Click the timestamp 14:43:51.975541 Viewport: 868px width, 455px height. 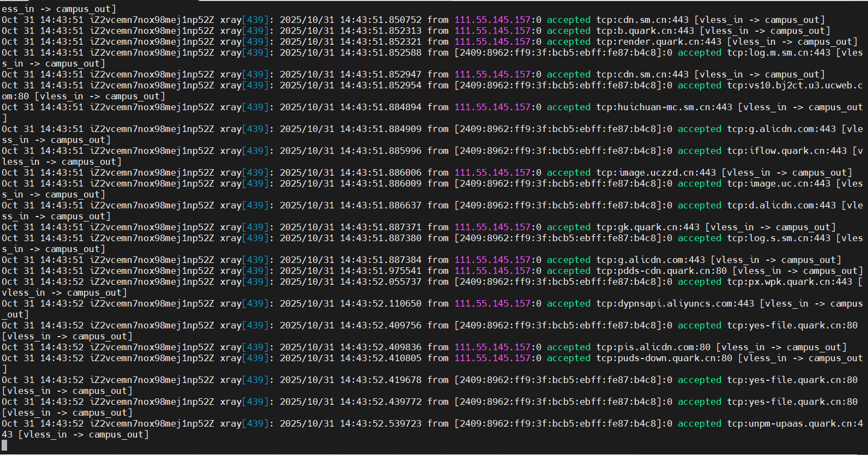coord(381,271)
